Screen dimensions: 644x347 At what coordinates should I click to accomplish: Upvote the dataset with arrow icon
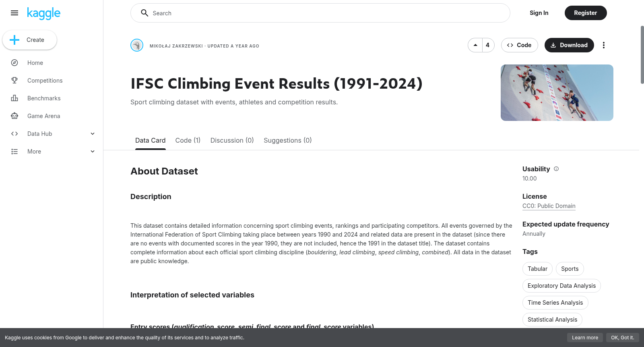pos(475,45)
